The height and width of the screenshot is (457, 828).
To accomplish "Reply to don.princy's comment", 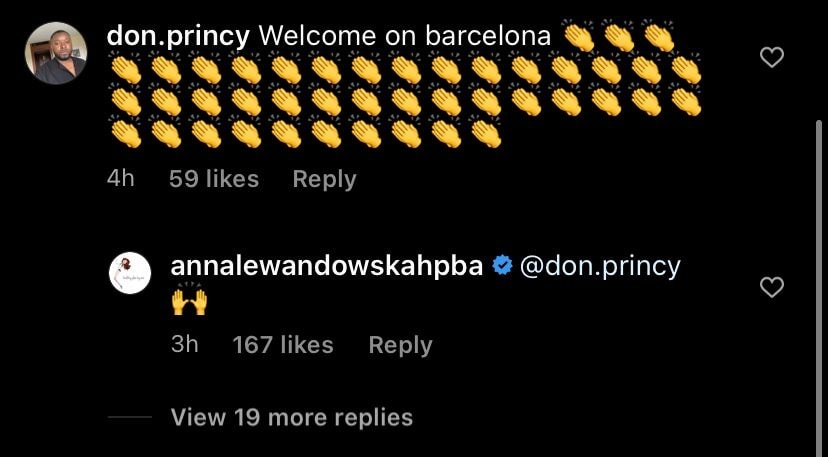I will click(x=324, y=179).
